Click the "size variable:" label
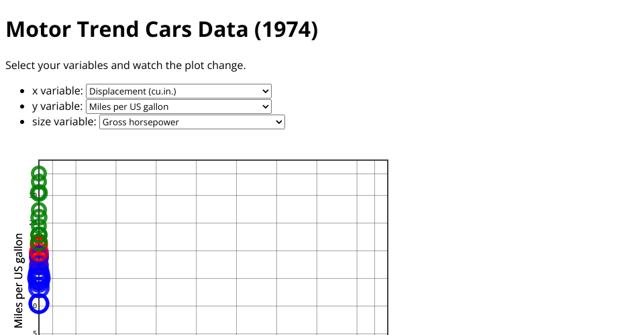Screen dimensions: 644x335 pyautogui.click(x=64, y=122)
